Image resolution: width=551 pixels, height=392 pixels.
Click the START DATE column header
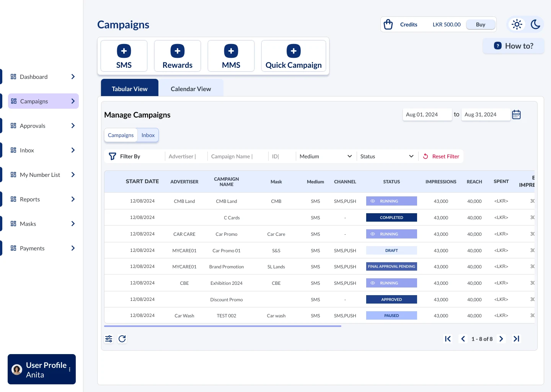click(142, 181)
